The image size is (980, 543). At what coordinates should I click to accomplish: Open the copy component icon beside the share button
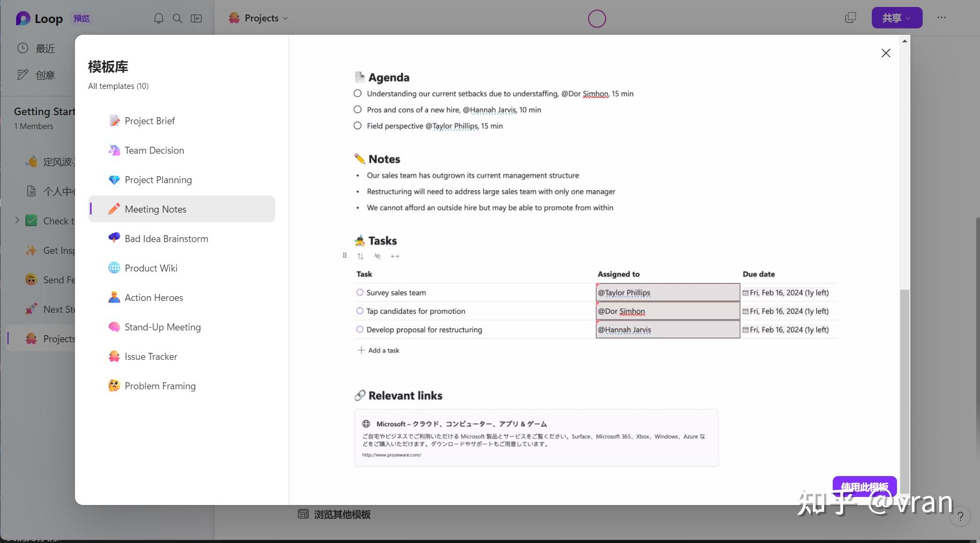pyautogui.click(x=850, y=18)
